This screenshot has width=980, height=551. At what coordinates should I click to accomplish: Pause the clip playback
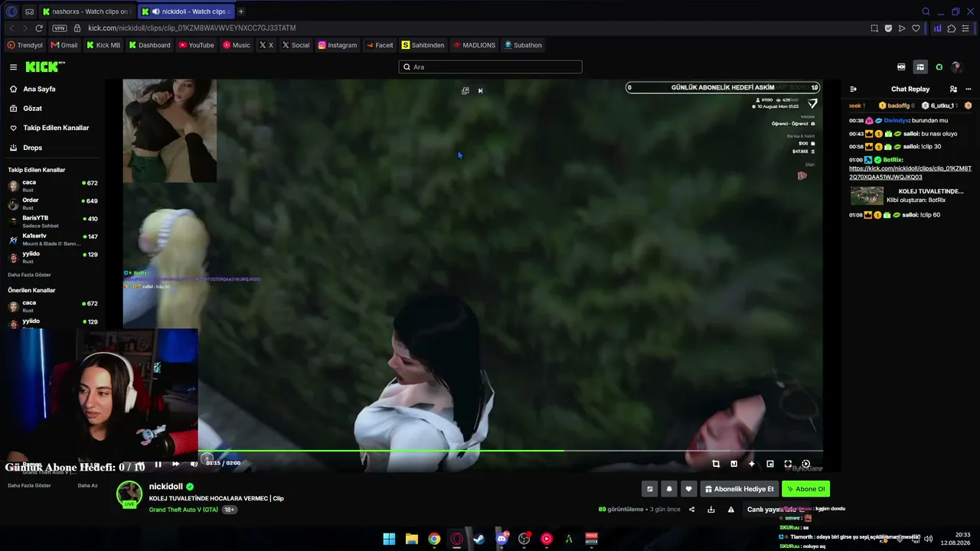coord(158,464)
